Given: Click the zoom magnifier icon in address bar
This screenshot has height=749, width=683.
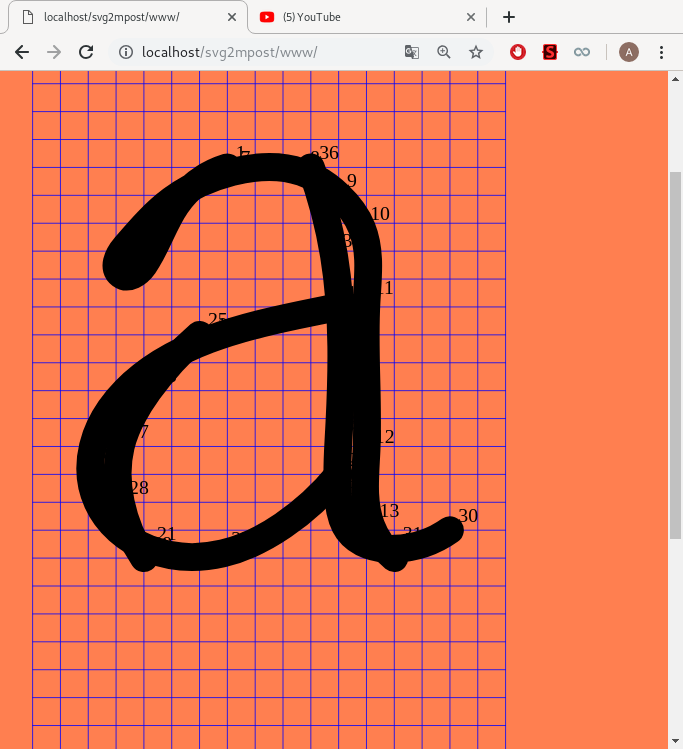Looking at the screenshot, I should click(x=444, y=52).
